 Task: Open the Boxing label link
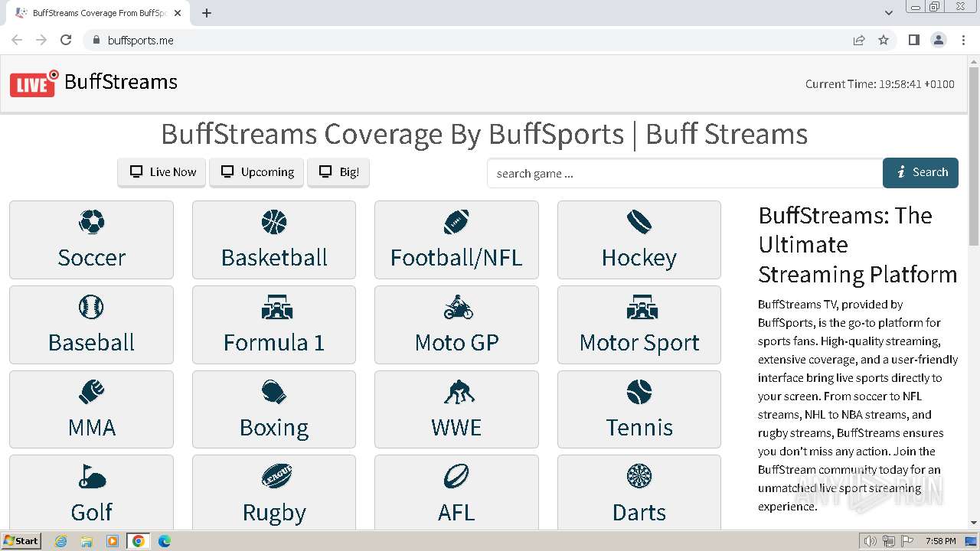(x=274, y=427)
